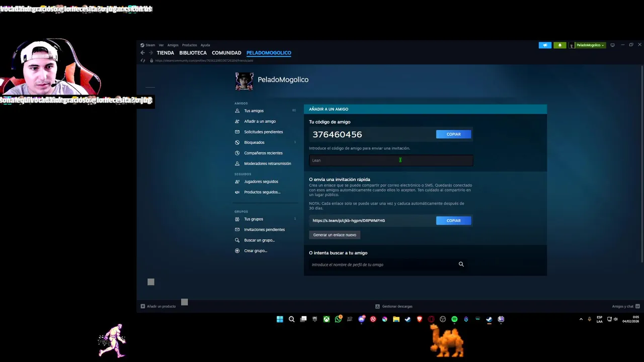The image size is (644, 362).
Task: Open Invitaciones pendientes
Action: (264, 230)
